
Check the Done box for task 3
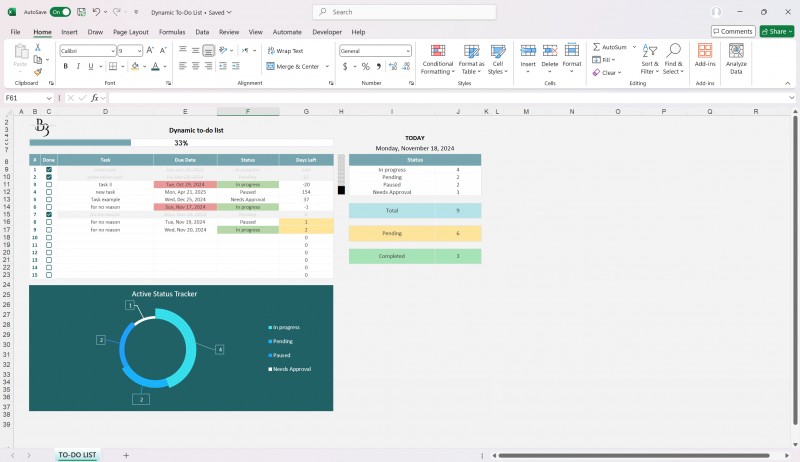[x=49, y=185]
